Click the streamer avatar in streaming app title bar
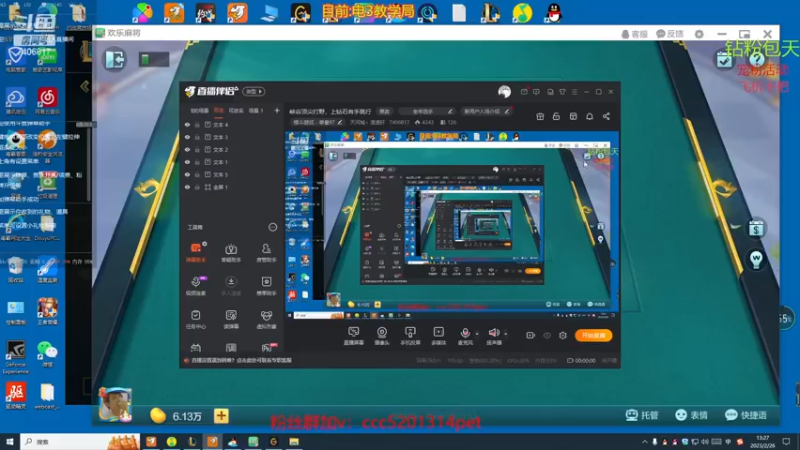Viewport: 800px width, 450px height. tap(504, 91)
